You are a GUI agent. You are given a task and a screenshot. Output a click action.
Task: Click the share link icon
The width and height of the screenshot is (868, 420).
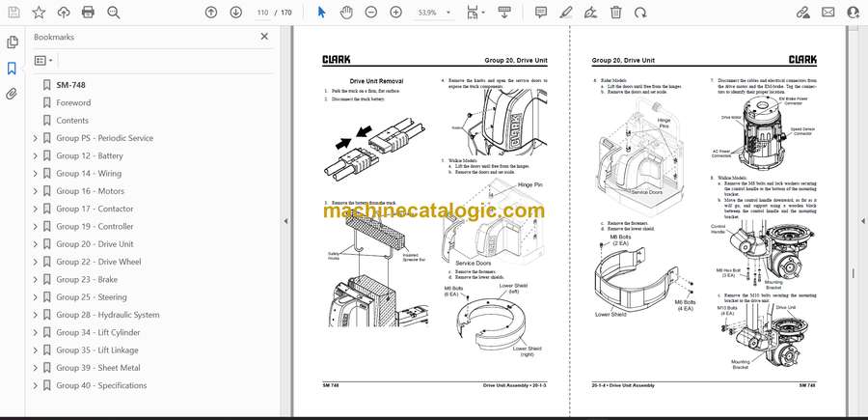[803, 13]
